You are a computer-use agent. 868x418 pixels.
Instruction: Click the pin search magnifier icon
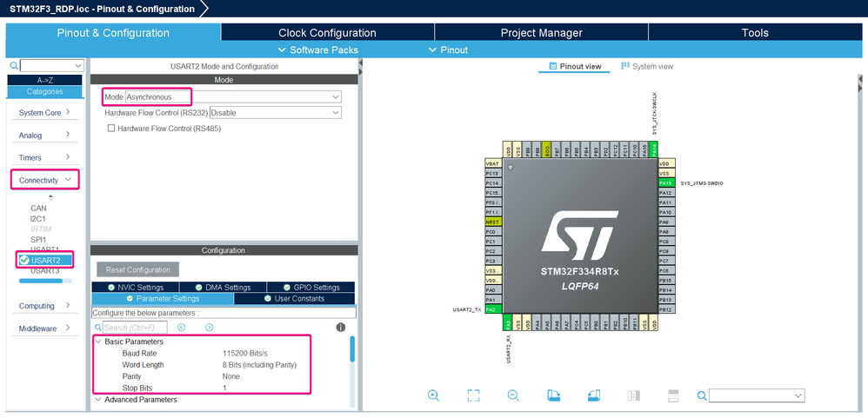point(701,395)
